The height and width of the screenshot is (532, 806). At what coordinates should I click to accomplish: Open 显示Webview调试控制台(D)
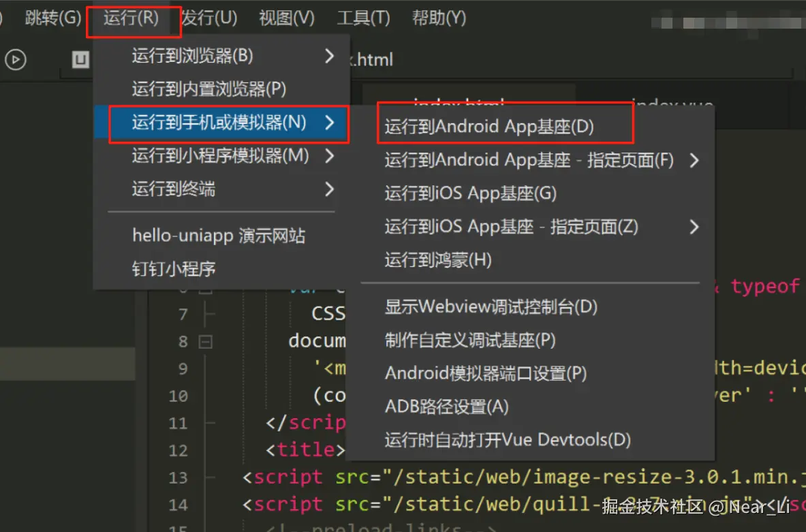pos(491,307)
